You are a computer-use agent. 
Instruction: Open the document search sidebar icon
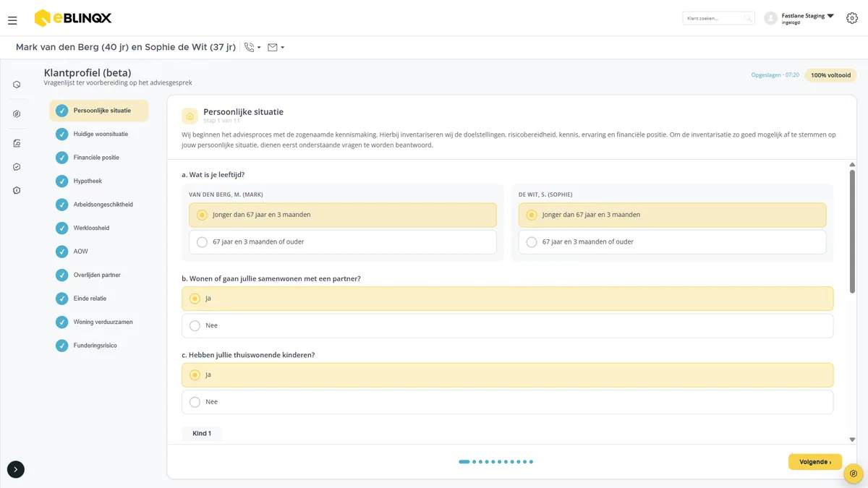click(x=17, y=143)
